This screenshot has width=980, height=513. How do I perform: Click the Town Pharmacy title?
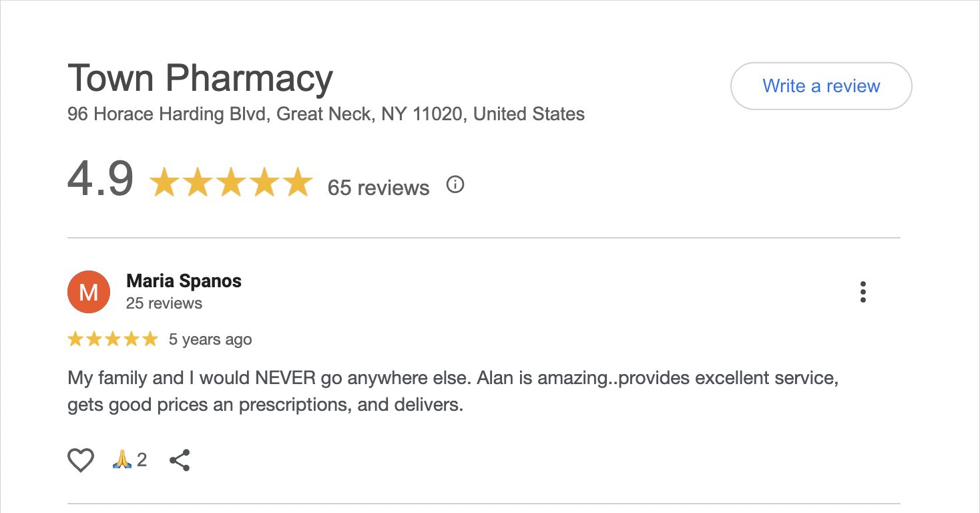[x=200, y=78]
